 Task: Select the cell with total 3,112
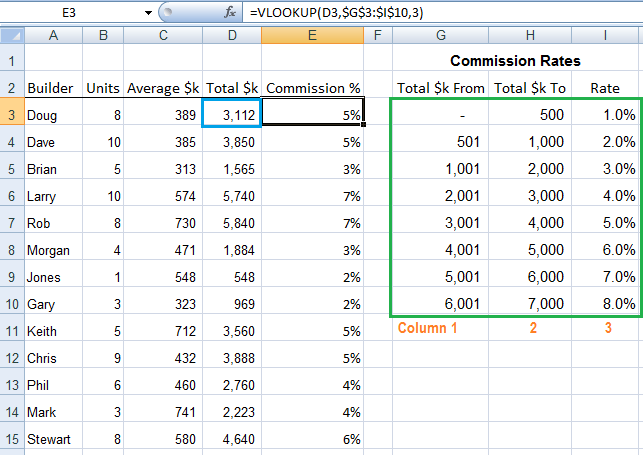pos(232,115)
